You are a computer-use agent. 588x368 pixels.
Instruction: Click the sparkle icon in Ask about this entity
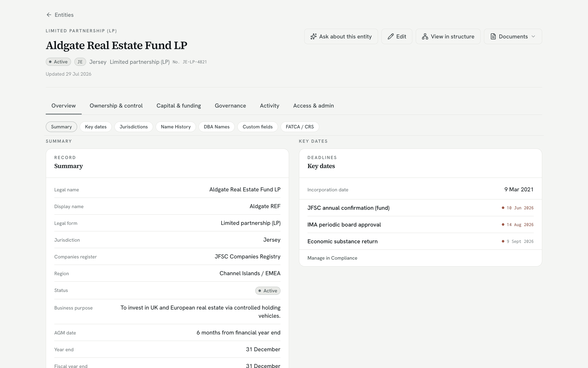pos(313,37)
